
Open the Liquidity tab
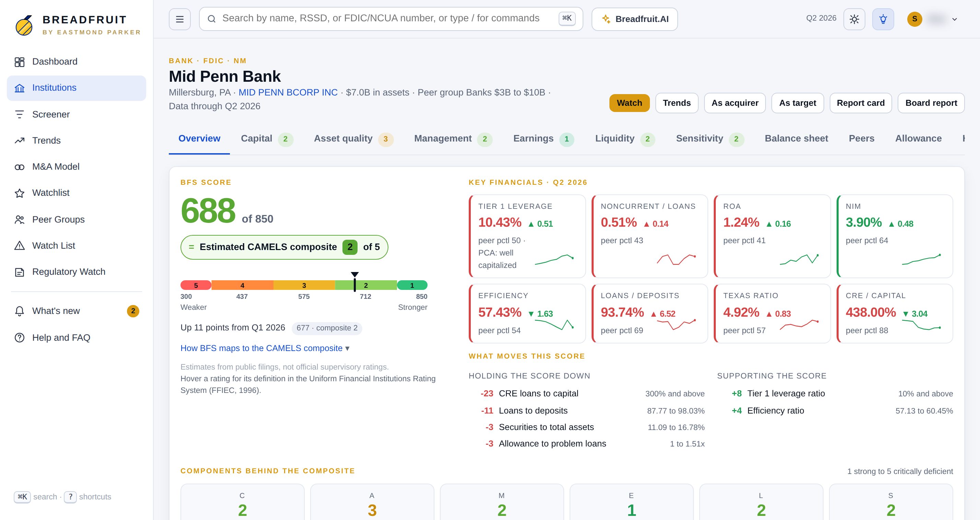625,138
